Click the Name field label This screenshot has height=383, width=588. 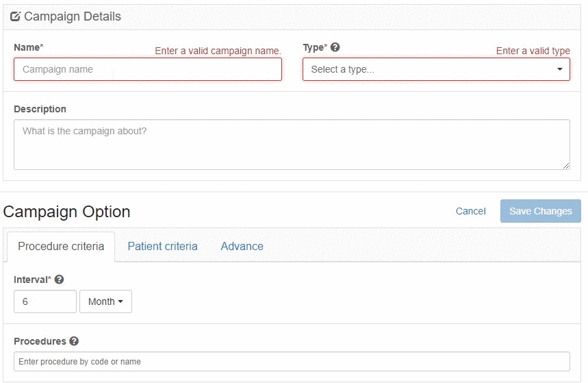tap(29, 47)
